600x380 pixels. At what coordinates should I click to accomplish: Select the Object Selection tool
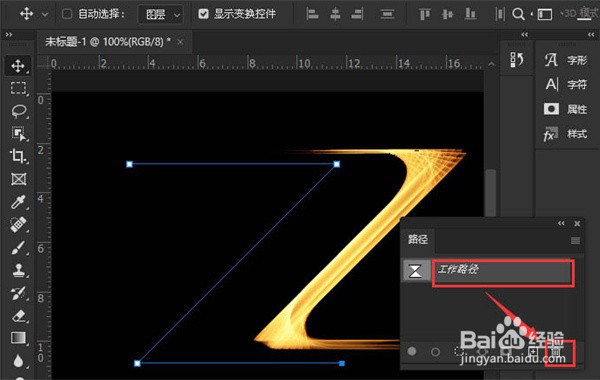(x=18, y=134)
